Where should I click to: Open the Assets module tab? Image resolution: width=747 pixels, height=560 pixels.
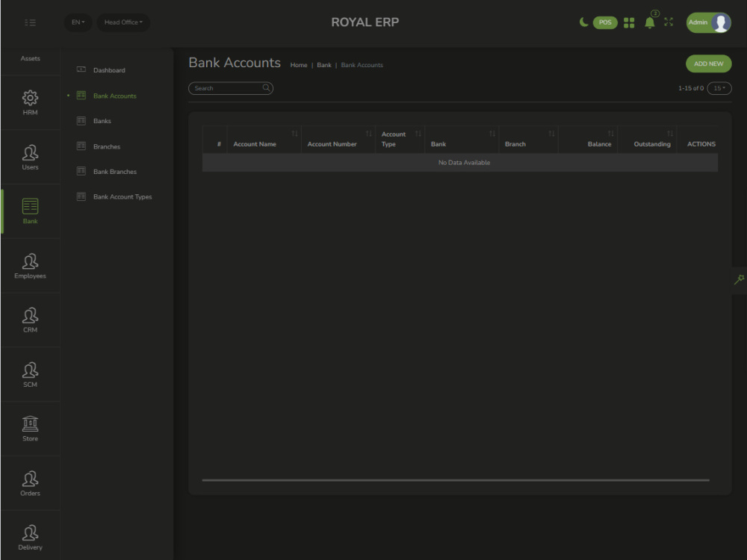pyautogui.click(x=30, y=58)
